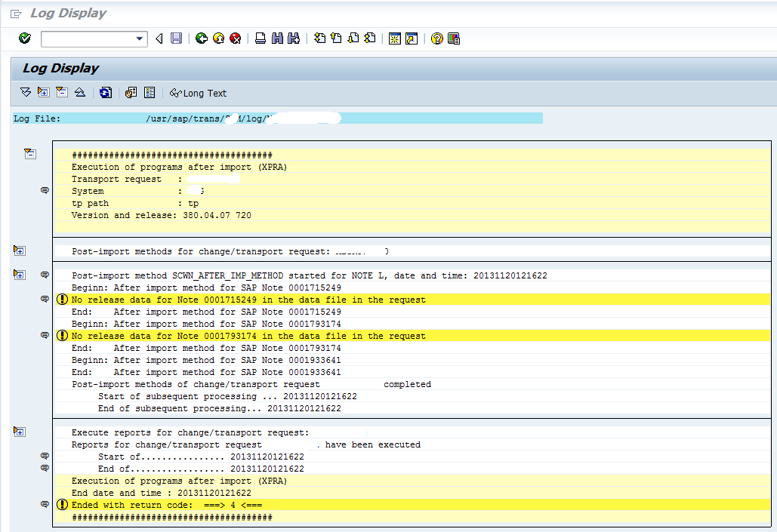Expand the Execute reports for change/transport request node
Image resolution: width=777 pixels, height=532 pixels.
coord(20,432)
